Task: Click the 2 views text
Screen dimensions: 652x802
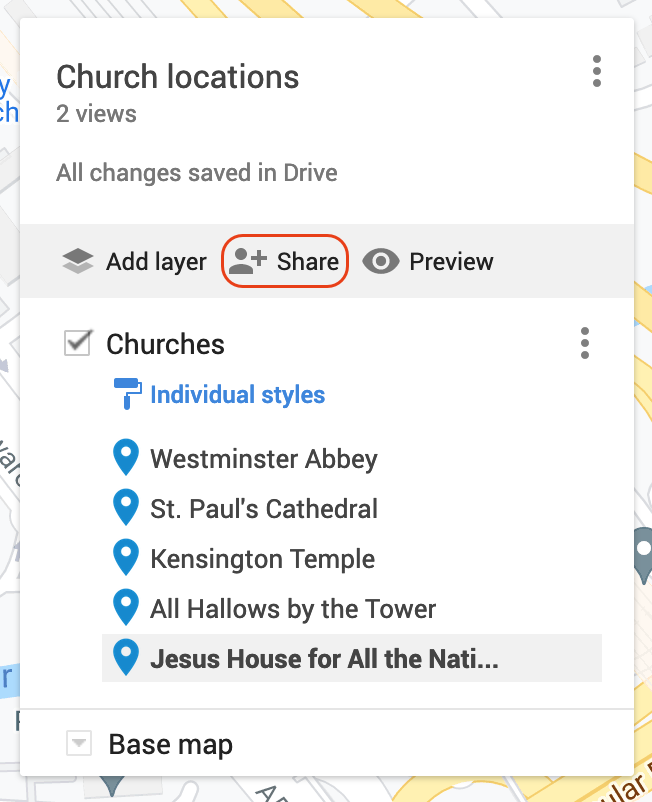Action: 96,114
